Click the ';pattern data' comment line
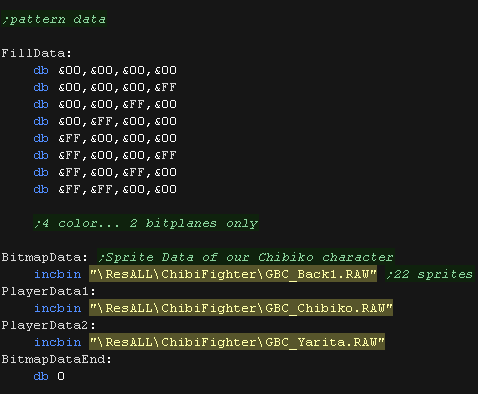 (54, 19)
